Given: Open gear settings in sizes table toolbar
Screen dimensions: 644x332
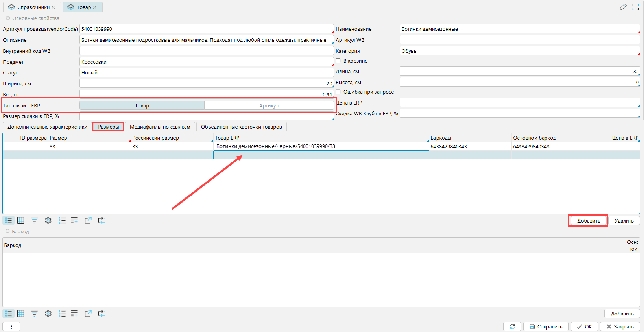Looking at the screenshot, I should 48,220.
